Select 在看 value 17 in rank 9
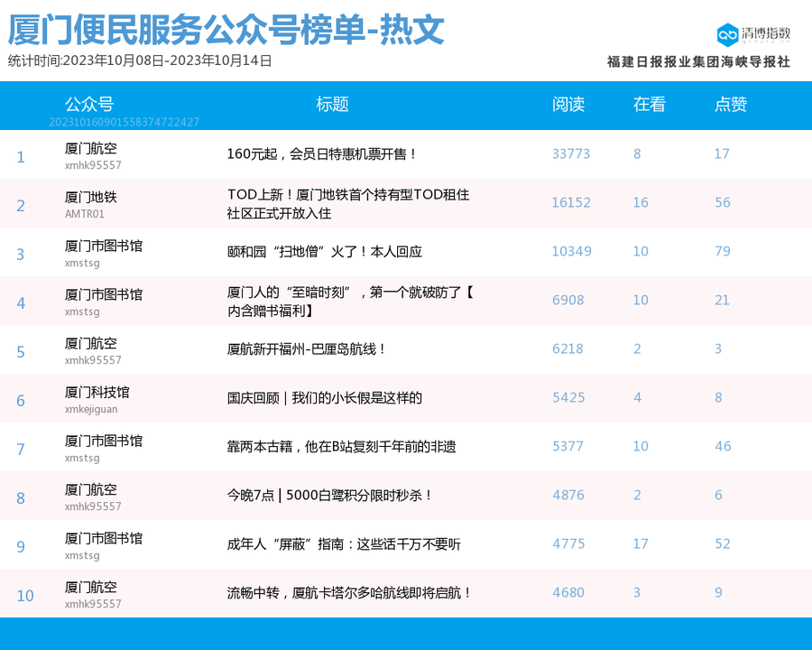Screen dimensions: 812x650 [x=641, y=543]
